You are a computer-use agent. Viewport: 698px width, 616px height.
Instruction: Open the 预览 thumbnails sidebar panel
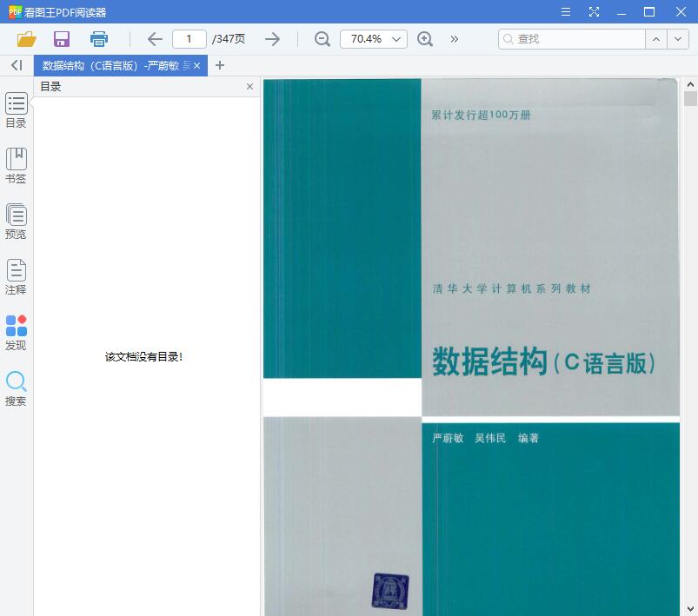[x=16, y=222]
